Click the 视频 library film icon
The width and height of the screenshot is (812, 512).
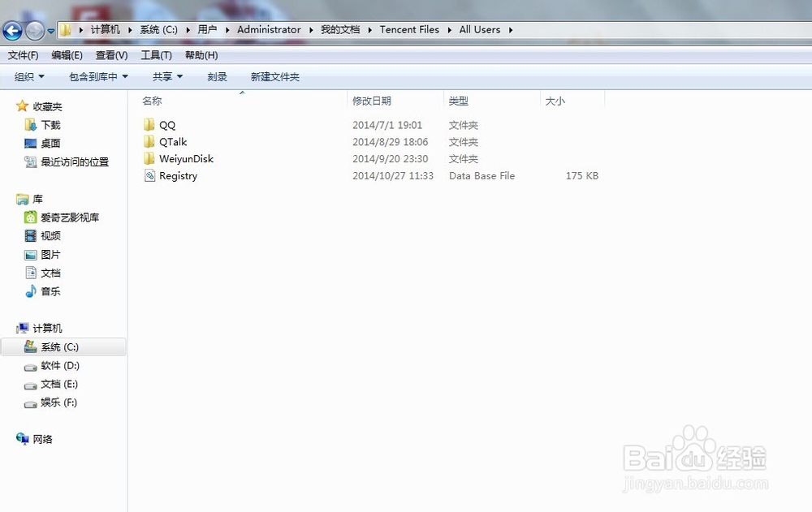click(31, 235)
